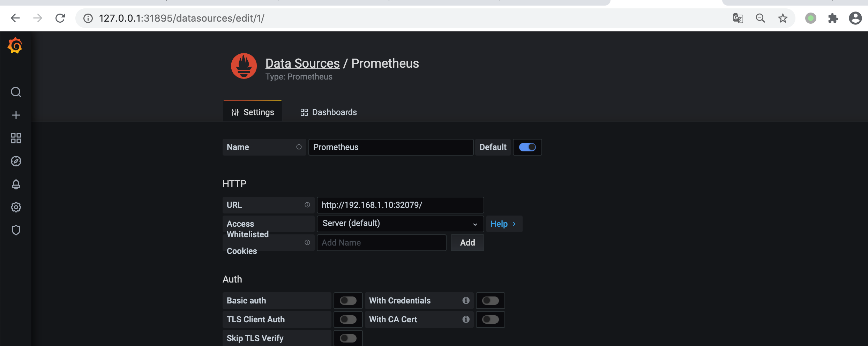868x346 pixels.
Task: Expand the Help section next to Access
Action: tap(503, 224)
